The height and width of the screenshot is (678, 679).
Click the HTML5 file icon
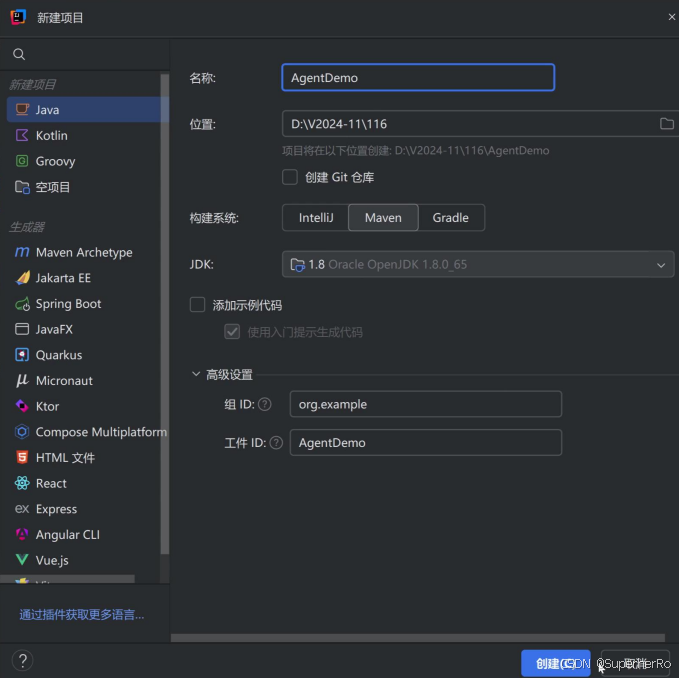pyautogui.click(x=22, y=457)
